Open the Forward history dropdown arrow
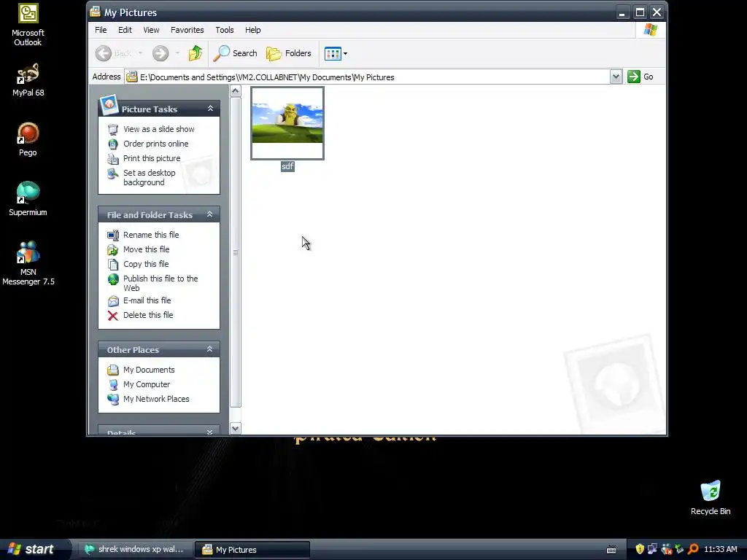Screen dimensions: 747x560 pos(177,53)
